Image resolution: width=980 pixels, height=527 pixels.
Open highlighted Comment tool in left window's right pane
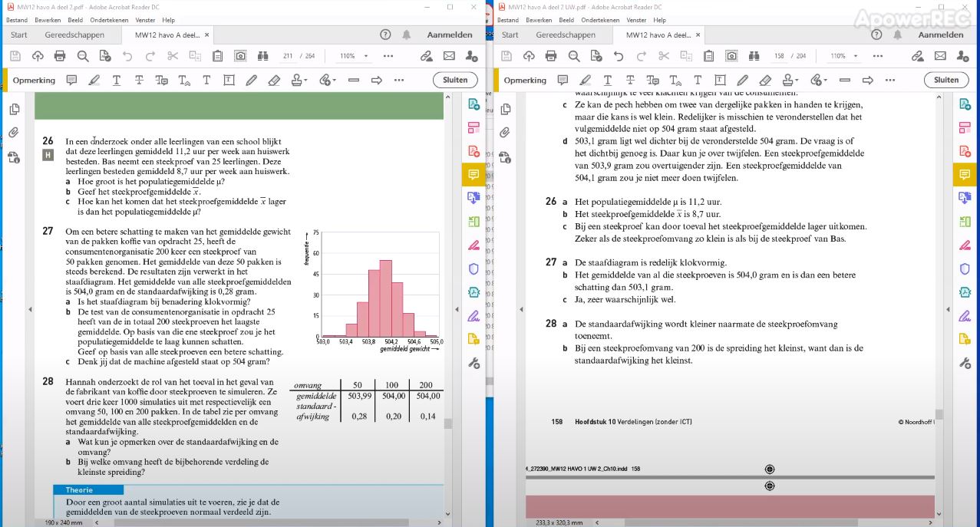pyautogui.click(x=474, y=174)
